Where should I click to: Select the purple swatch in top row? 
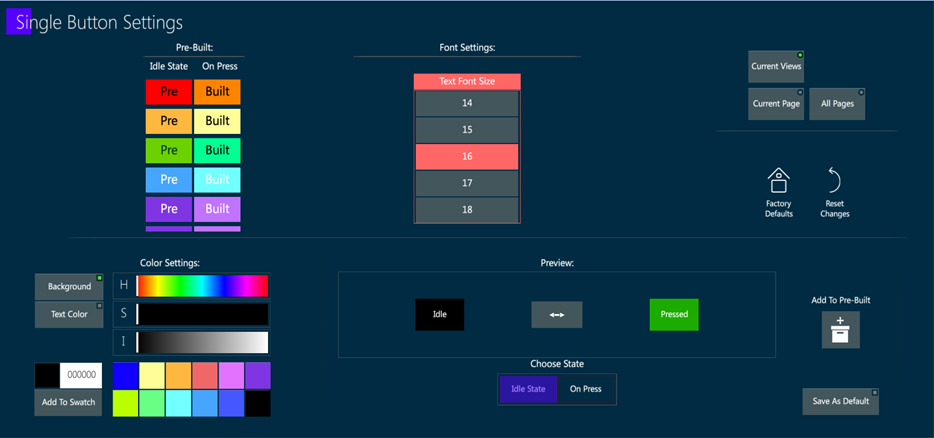(x=258, y=375)
